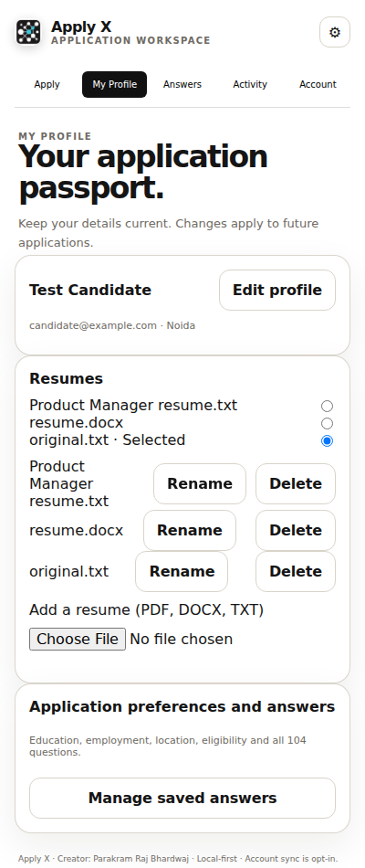The width and height of the screenshot is (365, 868).
Task: Click 'original.txt · Selected' label
Action: click(108, 440)
